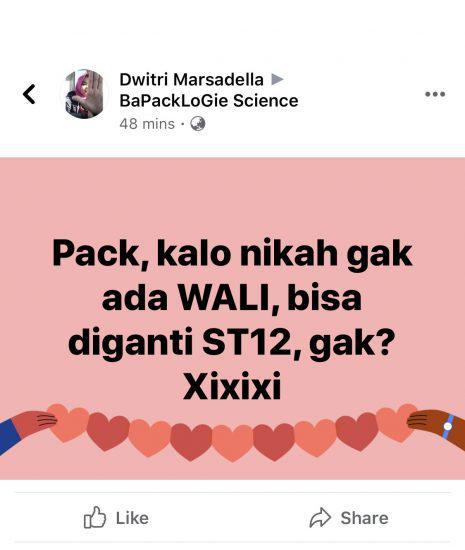Tap the gray triangle after Dwitri Marsadella

(x=277, y=80)
